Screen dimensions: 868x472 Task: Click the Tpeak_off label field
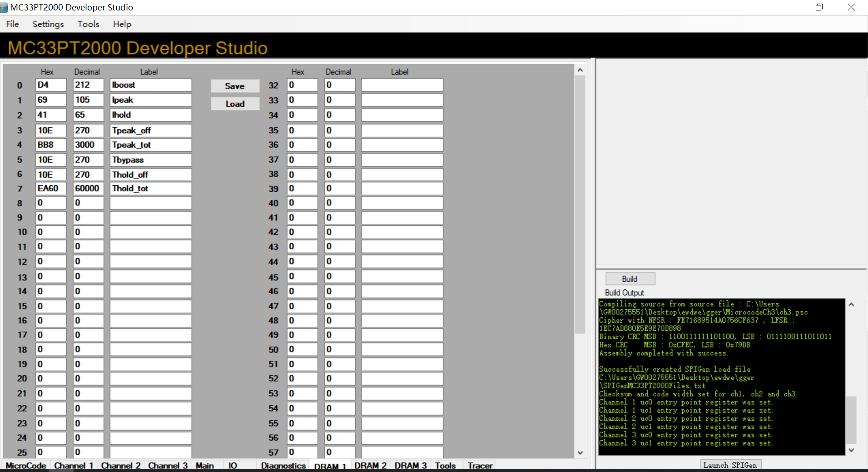(x=151, y=130)
